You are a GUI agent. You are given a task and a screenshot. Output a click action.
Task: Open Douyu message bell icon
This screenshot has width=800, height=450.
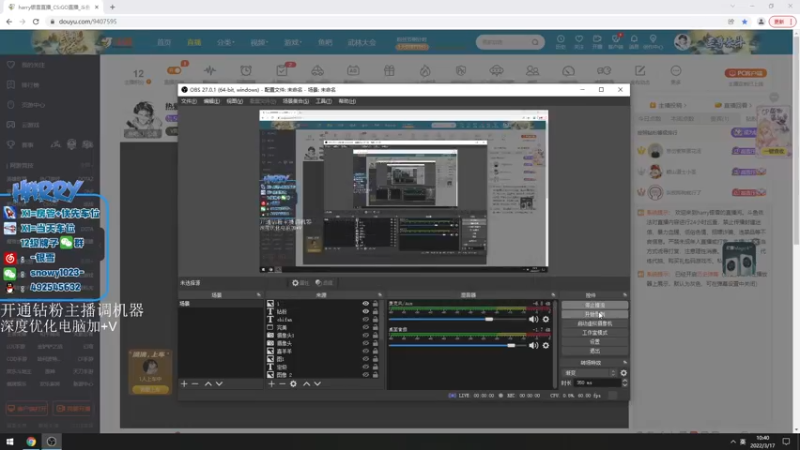634,39
